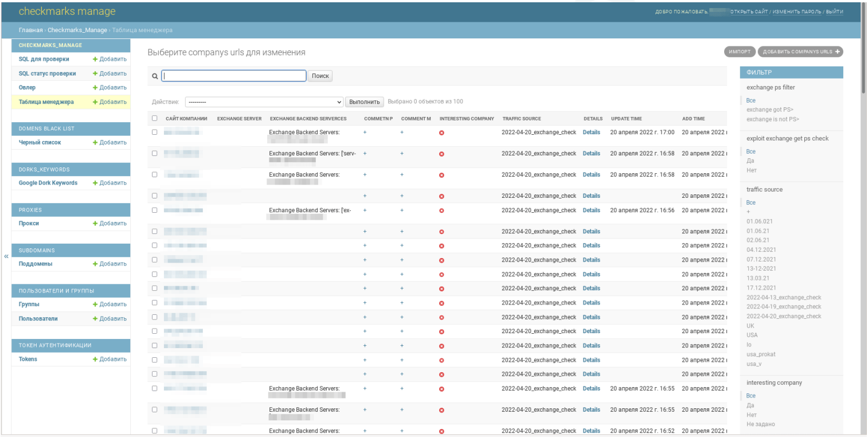Screen dimensions: 868x437
Task: Sort by Exchange Backend Serverces column
Action: pyautogui.click(x=308, y=119)
